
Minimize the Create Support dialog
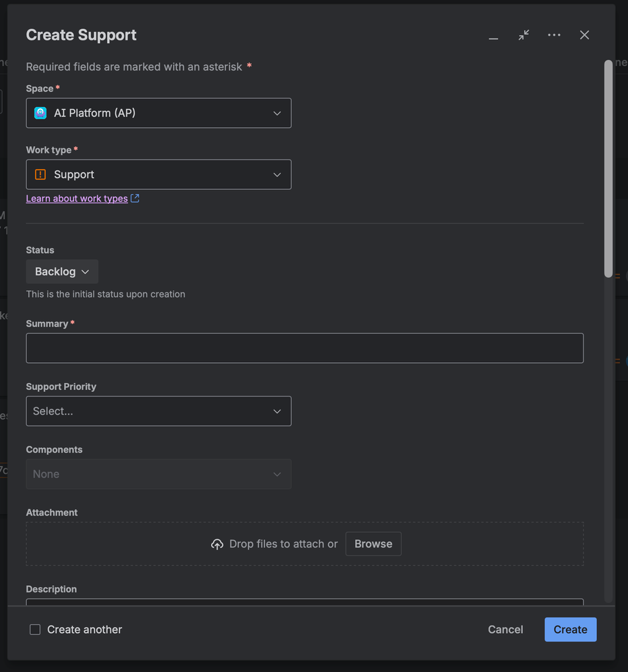(493, 36)
